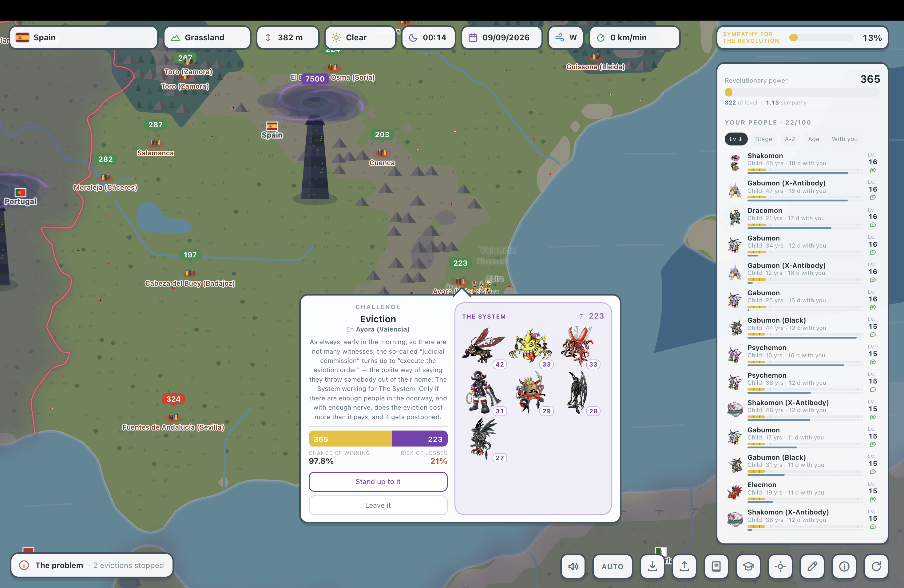Viewport: 904px width, 588px height.
Task: Click chat bubble icon on Elecmon row
Action: point(873,499)
